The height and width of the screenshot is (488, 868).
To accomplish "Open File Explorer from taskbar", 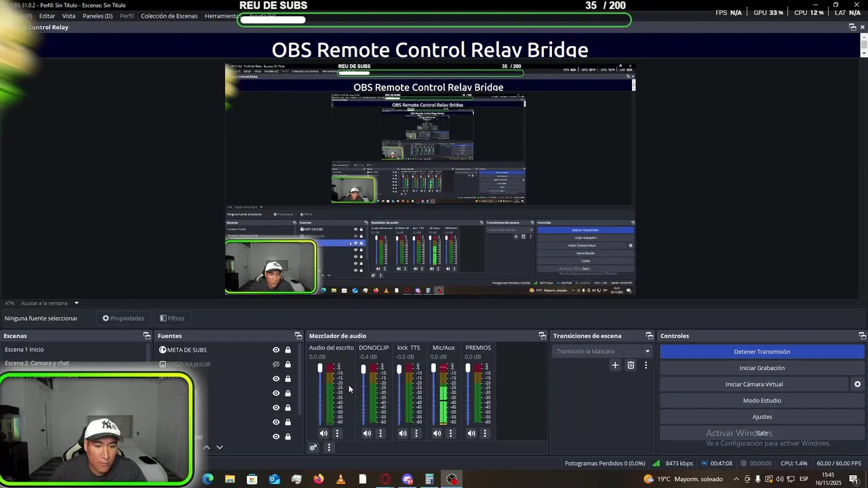I will point(230,479).
